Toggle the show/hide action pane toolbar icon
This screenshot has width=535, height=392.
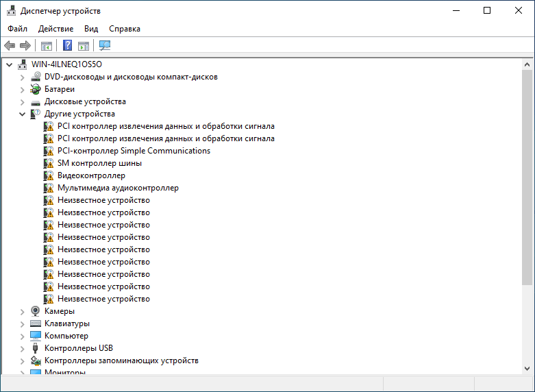point(84,45)
